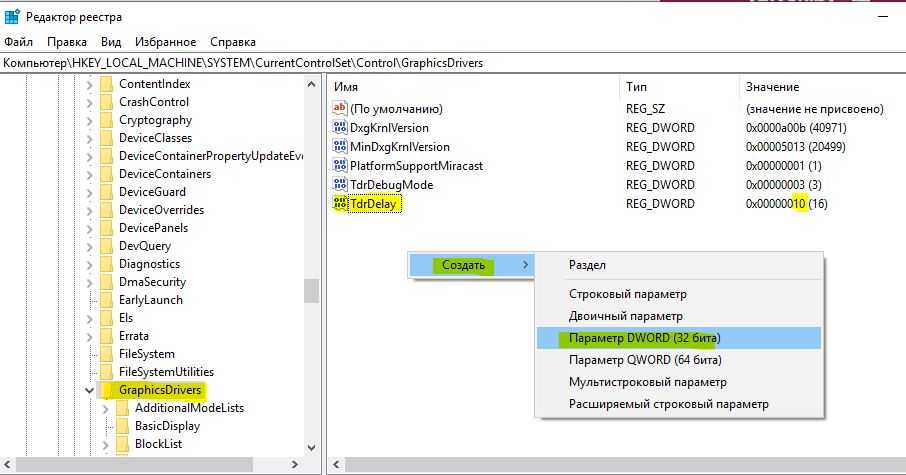Select the PlatformSupportMiracast DWORD icon
Viewport: 906px width, 475px height.
340,165
